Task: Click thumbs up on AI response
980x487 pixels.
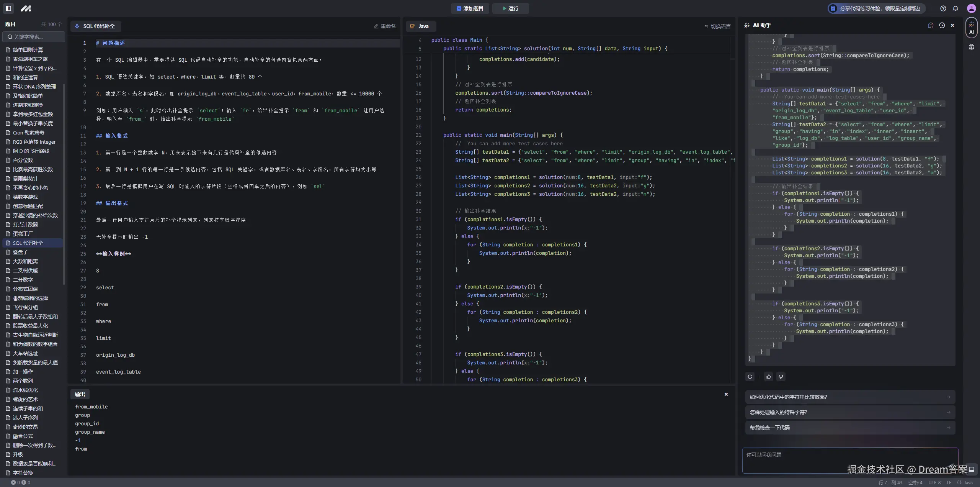Action: (768, 377)
